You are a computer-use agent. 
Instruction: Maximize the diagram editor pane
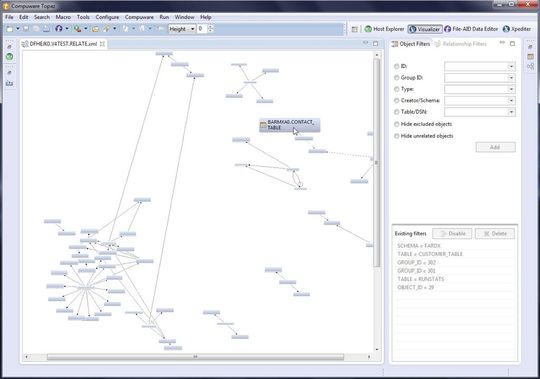375,43
